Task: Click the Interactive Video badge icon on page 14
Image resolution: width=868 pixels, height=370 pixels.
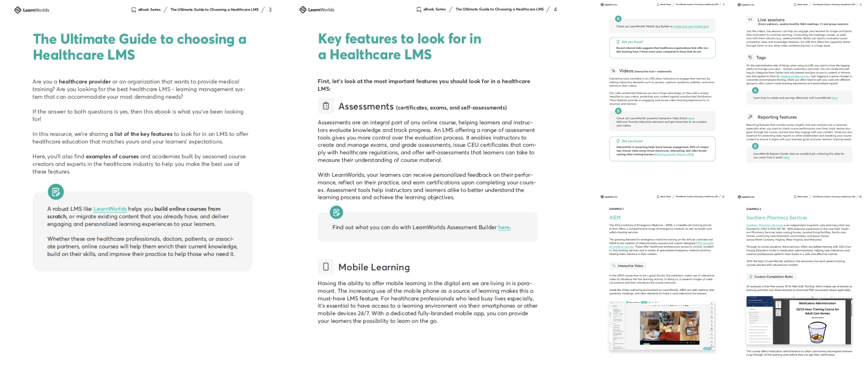Action: [x=614, y=266]
